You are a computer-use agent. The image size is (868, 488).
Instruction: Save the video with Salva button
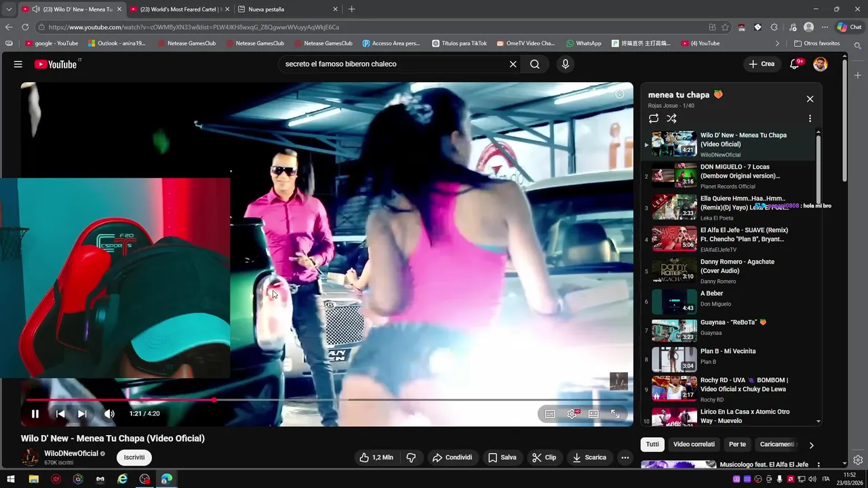click(x=502, y=457)
